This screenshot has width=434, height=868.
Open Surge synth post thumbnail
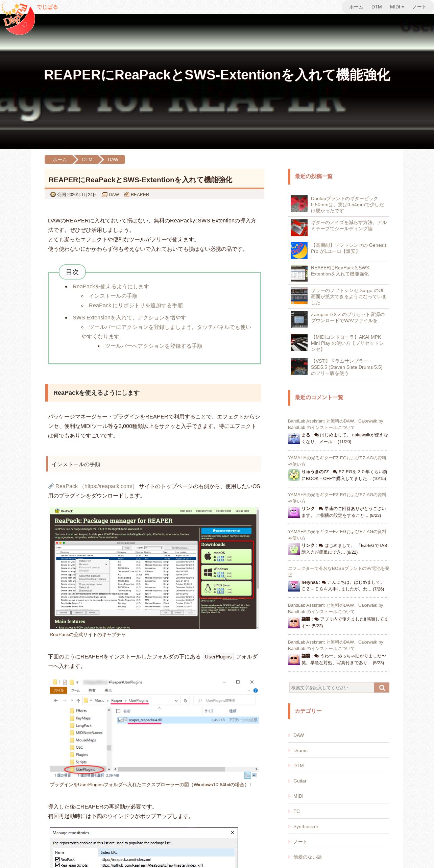click(299, 296)
